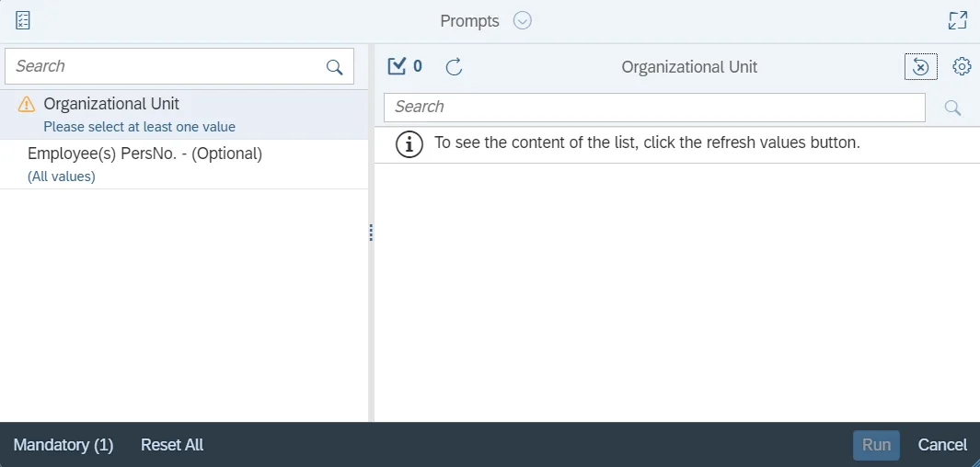Cancel the Prompts dialog
This screenshot has height=467, width=980.
coord(942,445)
